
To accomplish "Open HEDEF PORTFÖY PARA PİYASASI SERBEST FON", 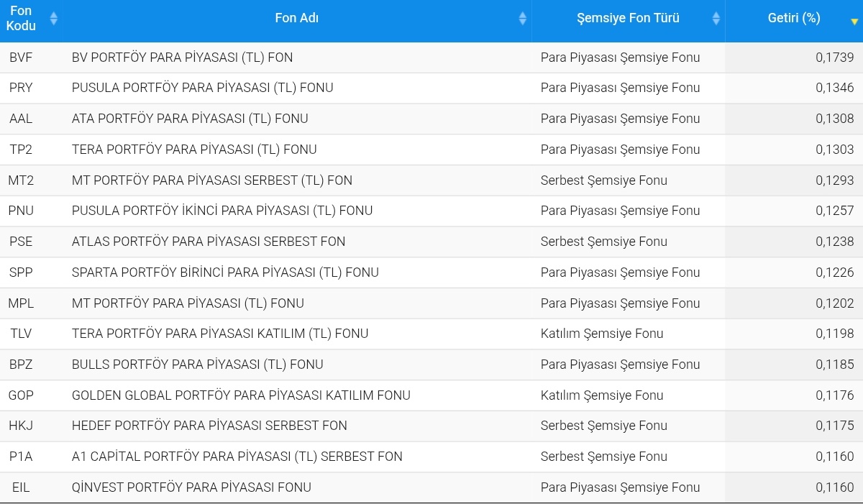I will tap(209, 426).
